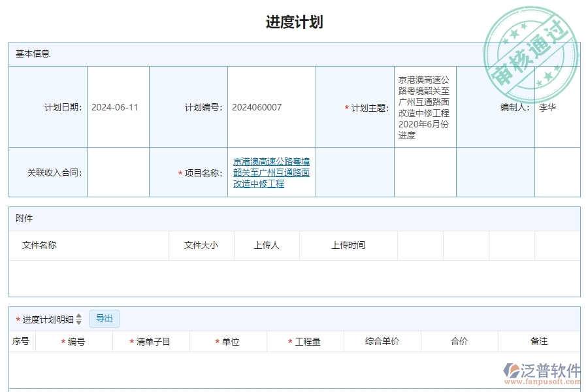Click the 附件 section header
Viewport: 588px width, 392px height.
(22, 218)
